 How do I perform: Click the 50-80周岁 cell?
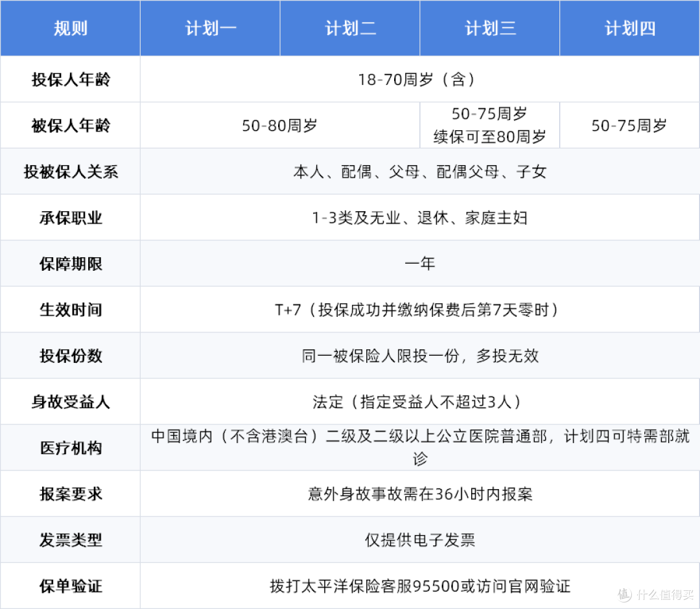click(280, 126)
